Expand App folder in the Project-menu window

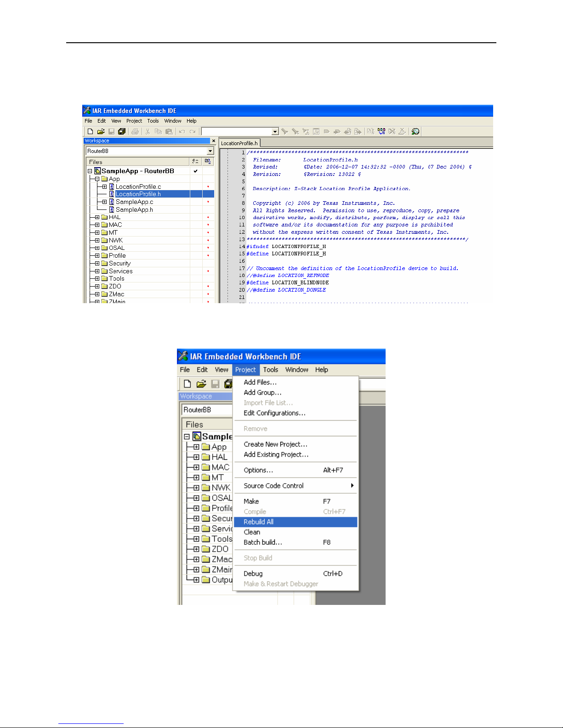(x=196, y=447)
